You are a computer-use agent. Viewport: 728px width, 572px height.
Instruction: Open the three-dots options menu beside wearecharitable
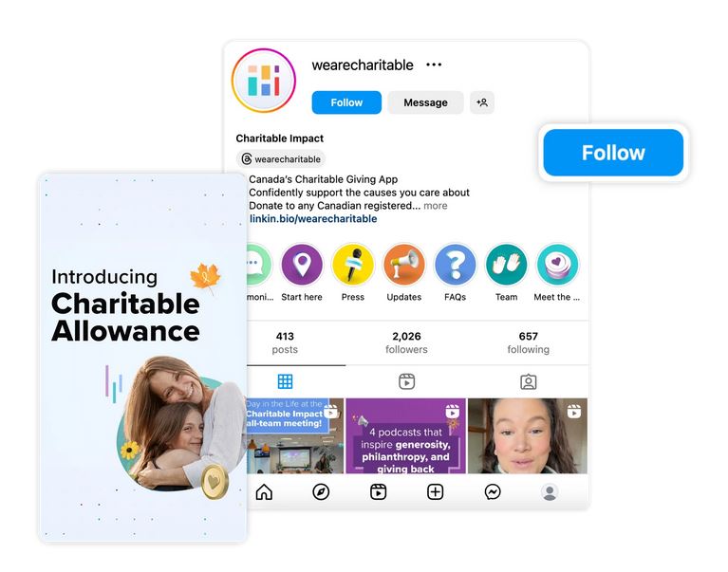pyautogui.click(x=434, y=65)
